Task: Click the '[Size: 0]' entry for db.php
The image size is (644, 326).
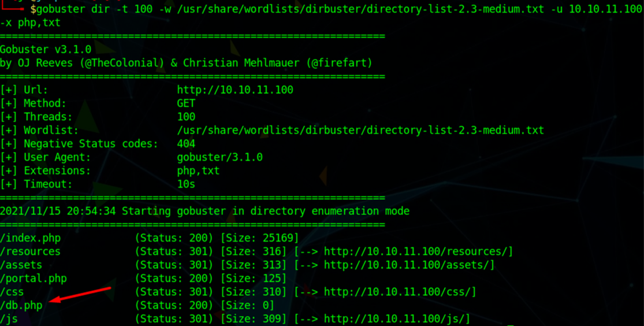Action: [x=247, y=306]
